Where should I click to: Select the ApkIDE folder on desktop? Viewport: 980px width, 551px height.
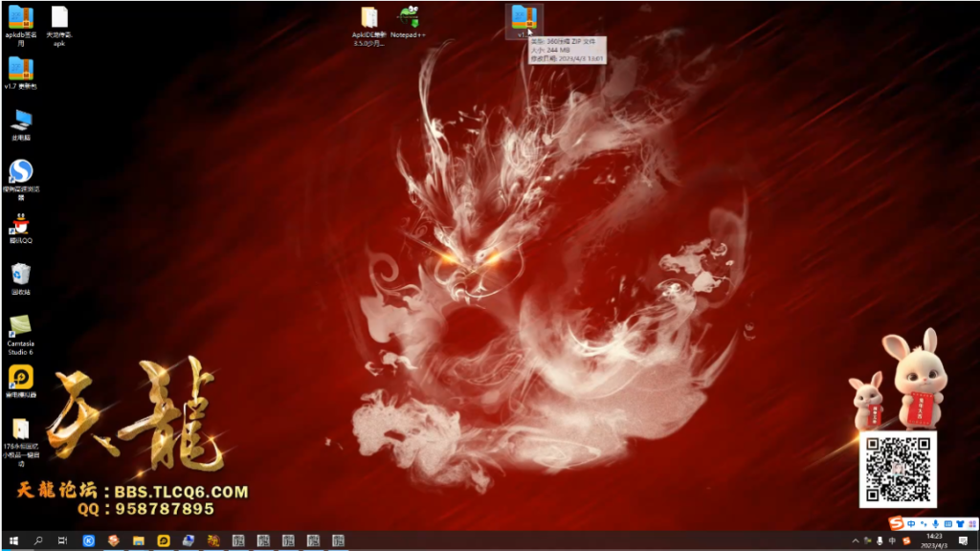(x=368, y=17)
